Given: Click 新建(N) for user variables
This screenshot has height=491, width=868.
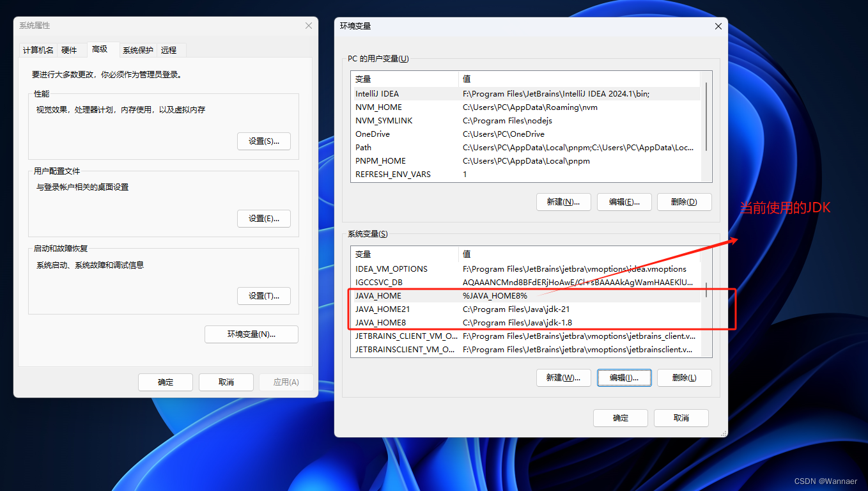Looking at the screenshot, I should (x=563, y=202).
